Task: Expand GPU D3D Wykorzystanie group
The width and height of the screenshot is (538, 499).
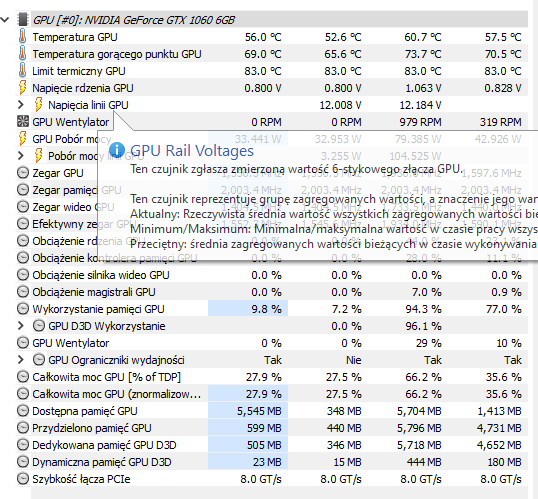Action: point(21,326)
